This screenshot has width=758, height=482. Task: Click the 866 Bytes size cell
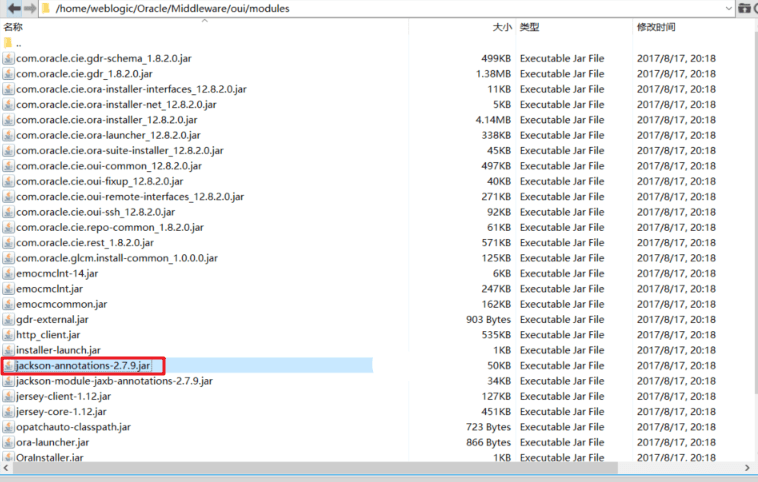click(489, 442)
